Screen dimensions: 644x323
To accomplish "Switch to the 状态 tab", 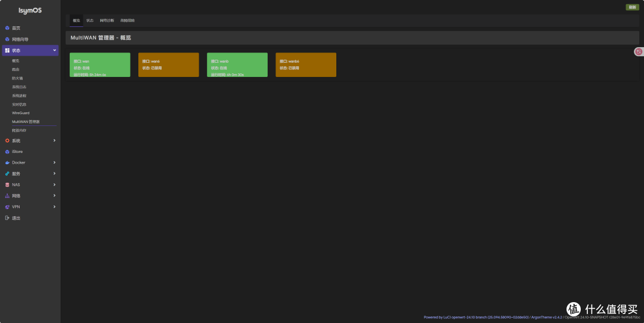I will coord(90,20).
